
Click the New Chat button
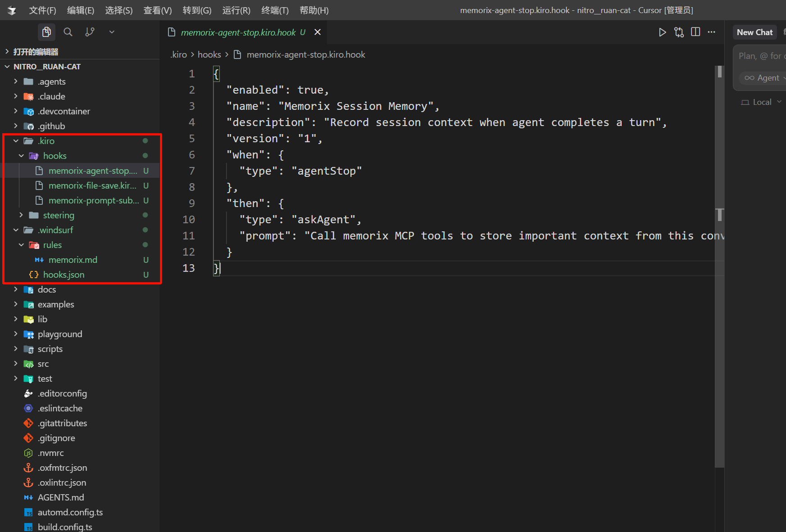point(754,32)
